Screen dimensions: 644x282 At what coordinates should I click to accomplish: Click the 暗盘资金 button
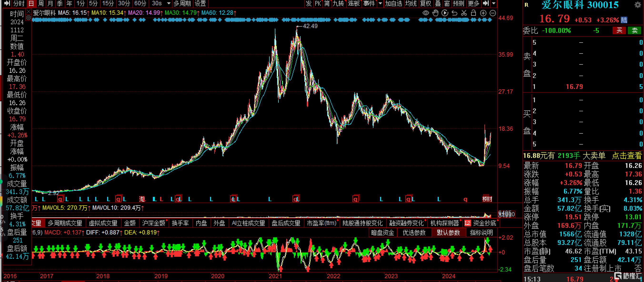click(x=382, y=233)
